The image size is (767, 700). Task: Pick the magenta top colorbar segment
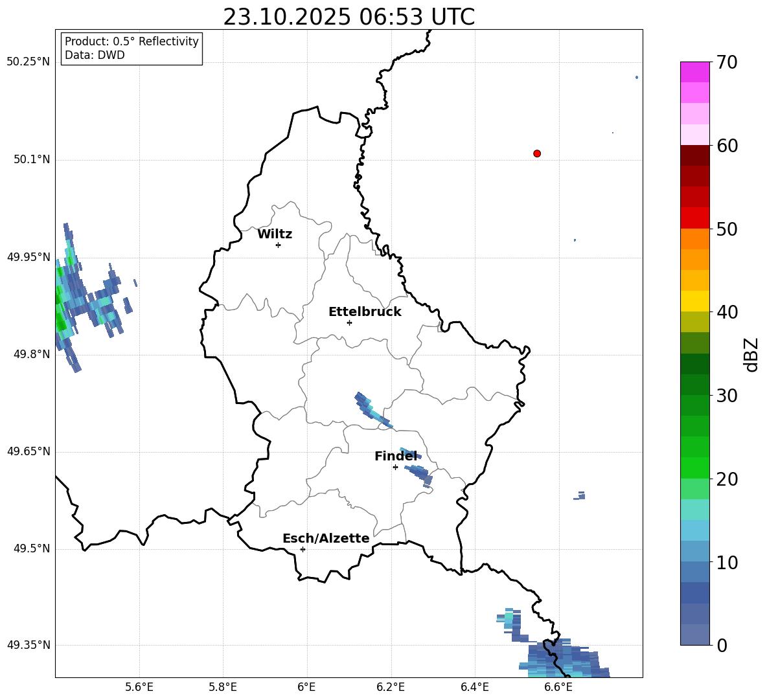[694, 72]
